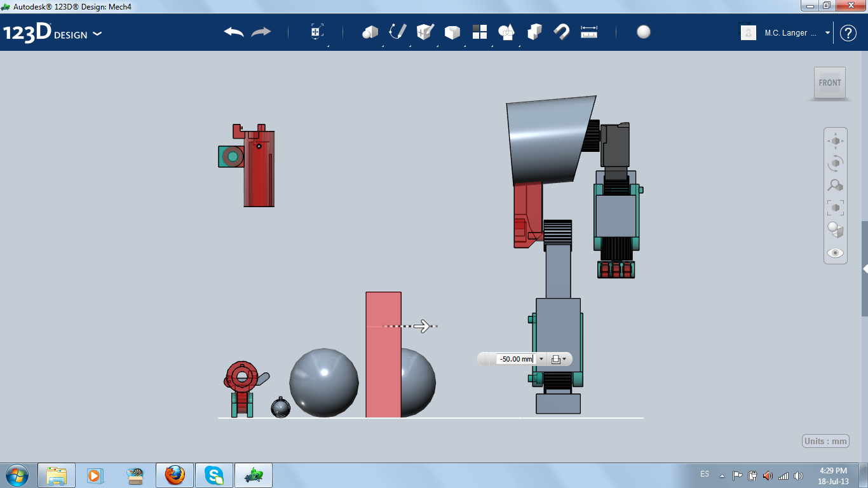Click the extrude direction arrow manipulator
The image size is (868, 488).
422,327
